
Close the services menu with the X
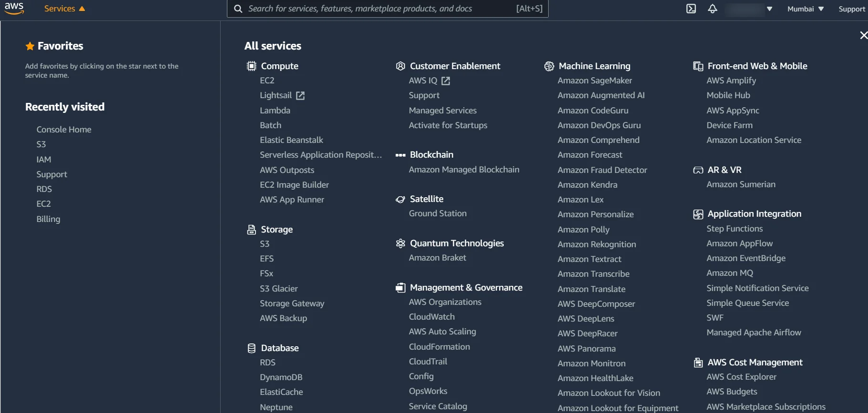pos(863,35)
